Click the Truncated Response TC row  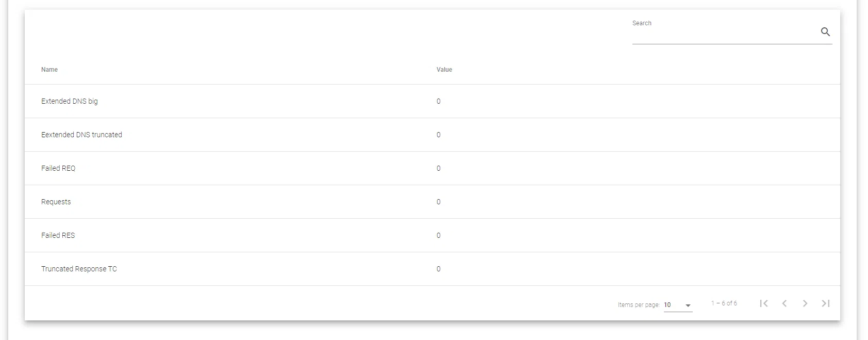pyautogui.click(x=79, y=269)
